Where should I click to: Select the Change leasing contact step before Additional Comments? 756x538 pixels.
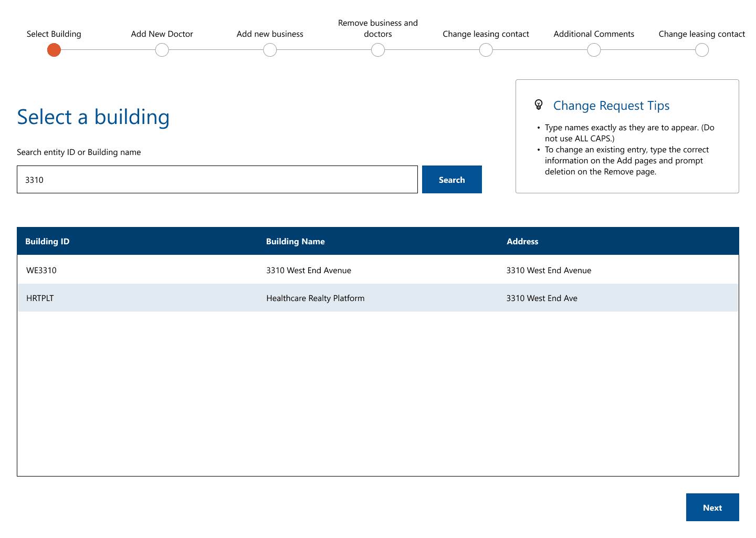click(486, 50)
